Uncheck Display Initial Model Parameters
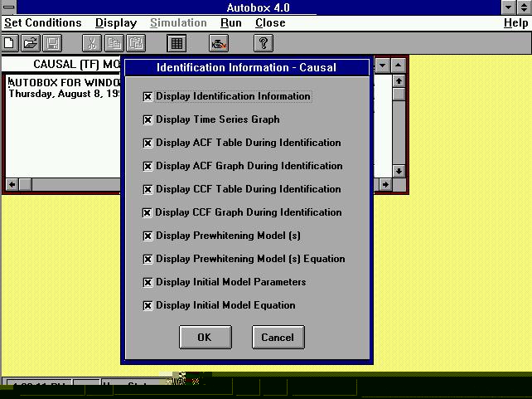The image size is (532, 399). [148, 282]
